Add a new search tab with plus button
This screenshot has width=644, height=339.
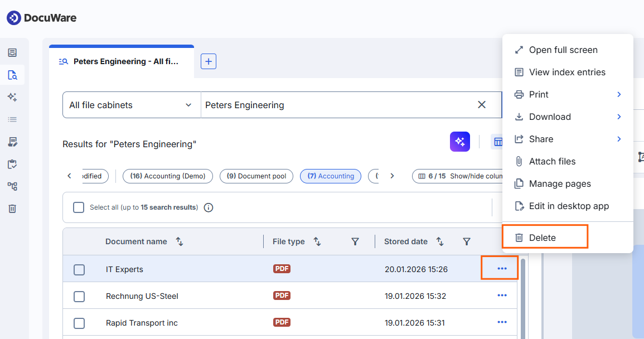point(208,61)
